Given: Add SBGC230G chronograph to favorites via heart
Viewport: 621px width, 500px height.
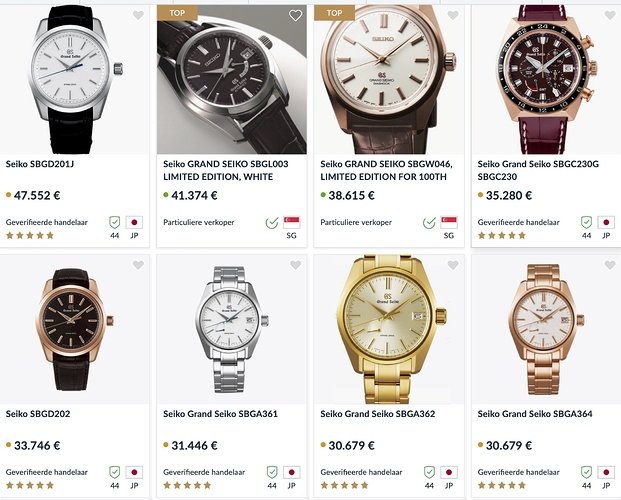Looking at the screenshot, I should click(609, 16).
